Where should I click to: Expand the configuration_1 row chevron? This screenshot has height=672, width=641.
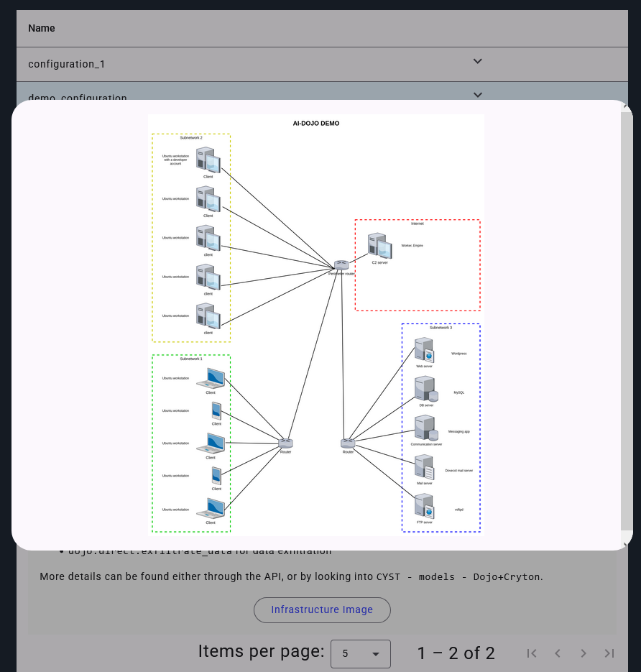[x=478, y=62]
